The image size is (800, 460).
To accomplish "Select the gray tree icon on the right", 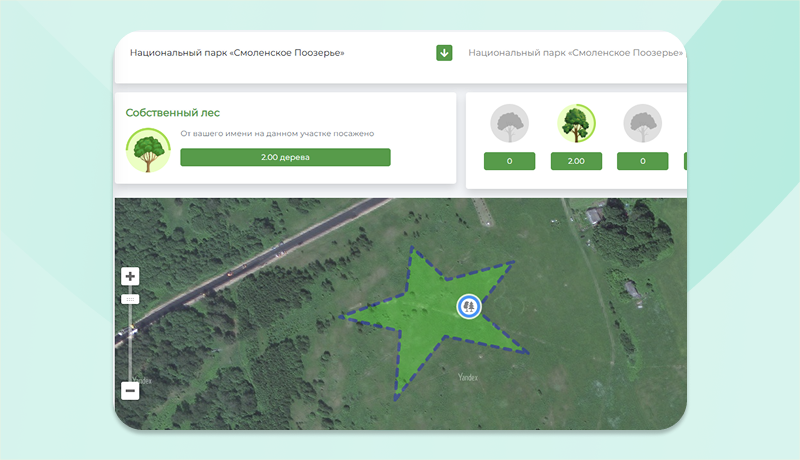I will (643, 123).
